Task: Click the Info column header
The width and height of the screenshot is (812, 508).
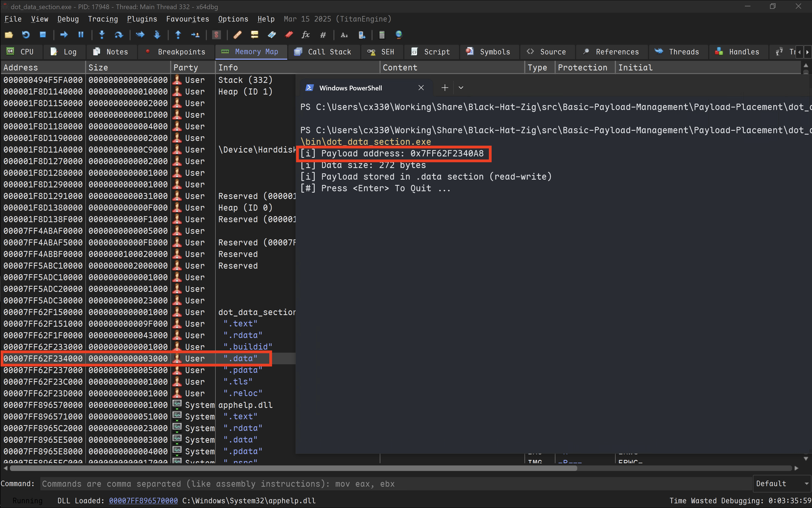Action: tap(297, 67)
